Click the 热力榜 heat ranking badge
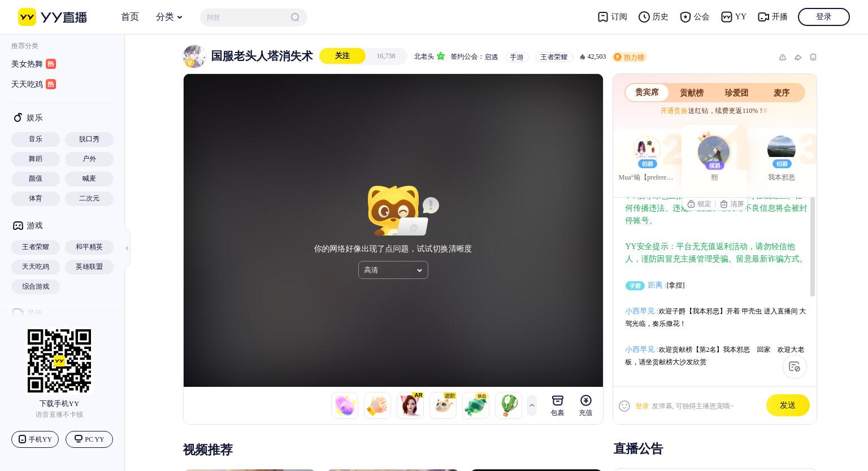 630,57
